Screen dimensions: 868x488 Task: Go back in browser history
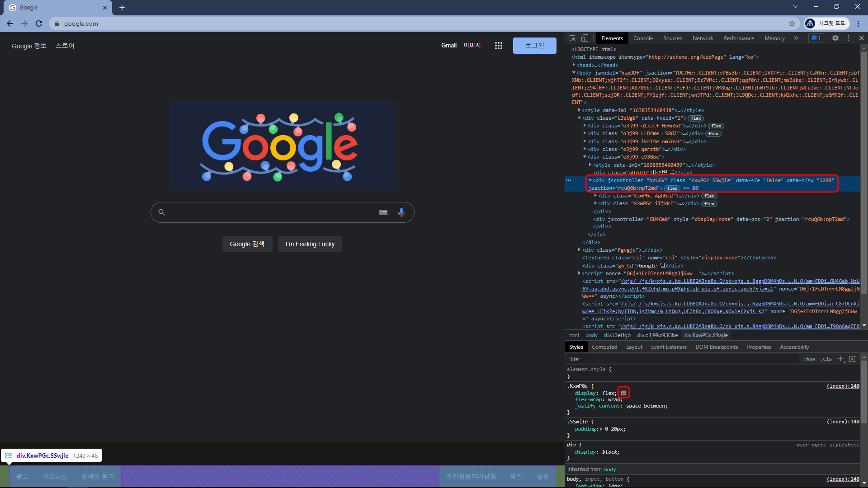10,23
